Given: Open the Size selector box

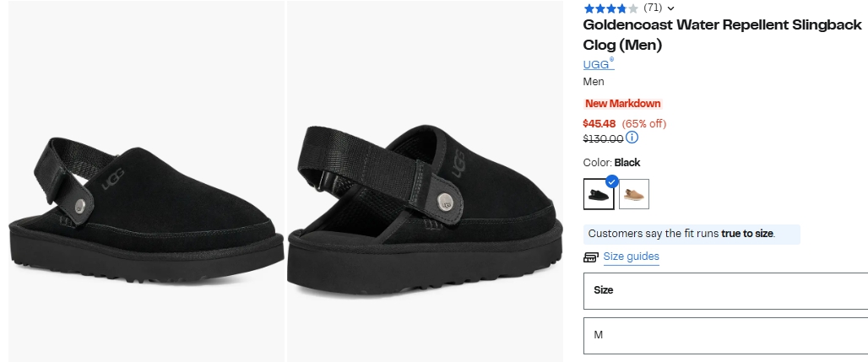Looking at the screenshot, I should coord(725,290).
